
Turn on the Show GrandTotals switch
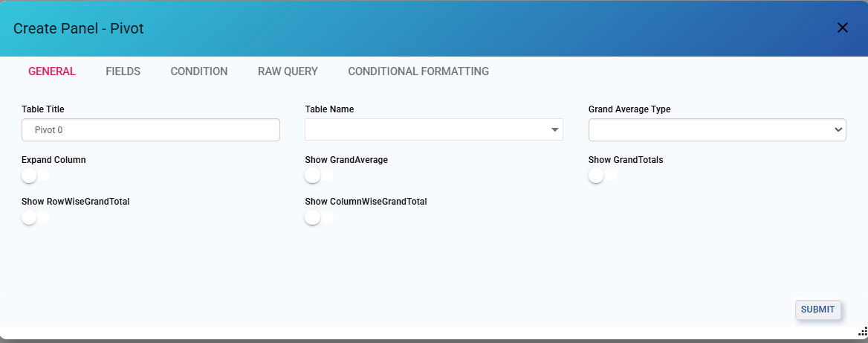tap(602, 176)
